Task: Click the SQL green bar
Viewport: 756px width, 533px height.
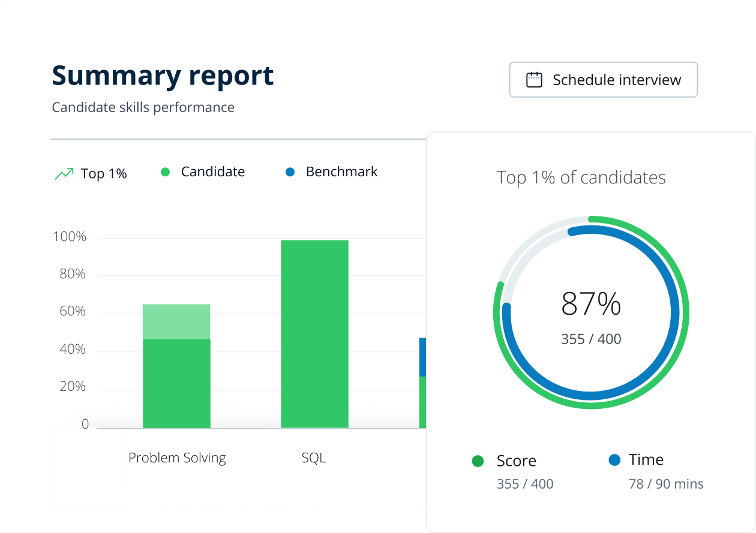Action: pyautogui.click(x=314, y=334)
